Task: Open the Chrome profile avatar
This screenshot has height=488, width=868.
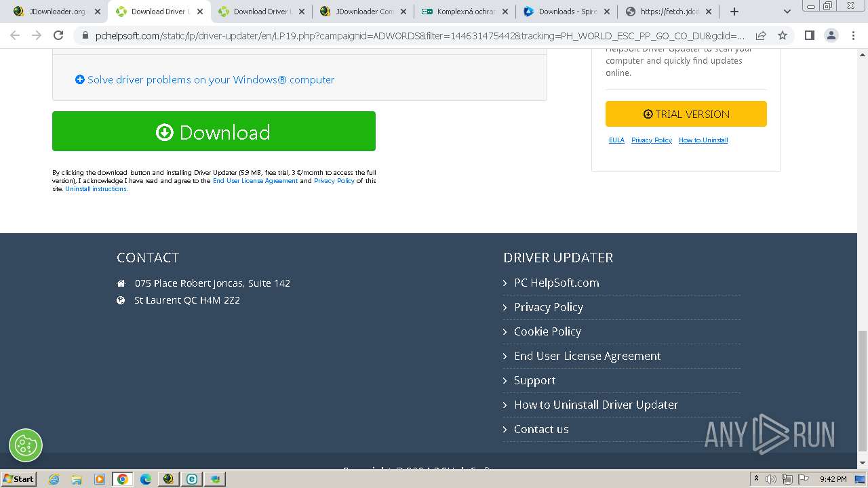Action: coord(831,35)
